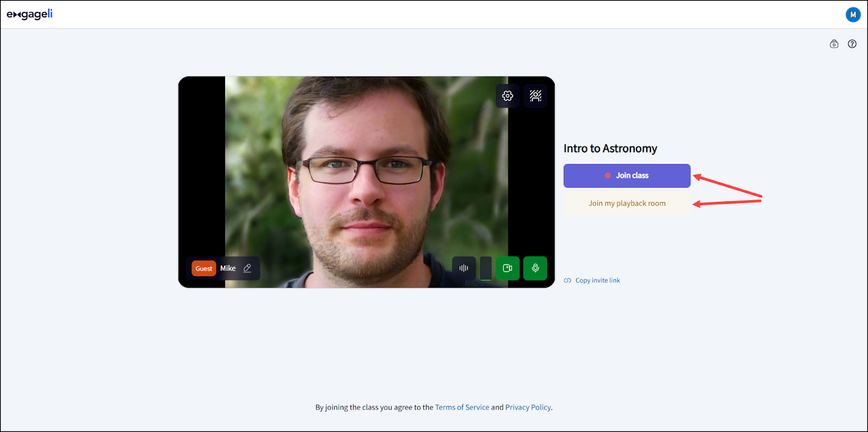
Task: Open the M profile avatar
Action: point(853,15)
